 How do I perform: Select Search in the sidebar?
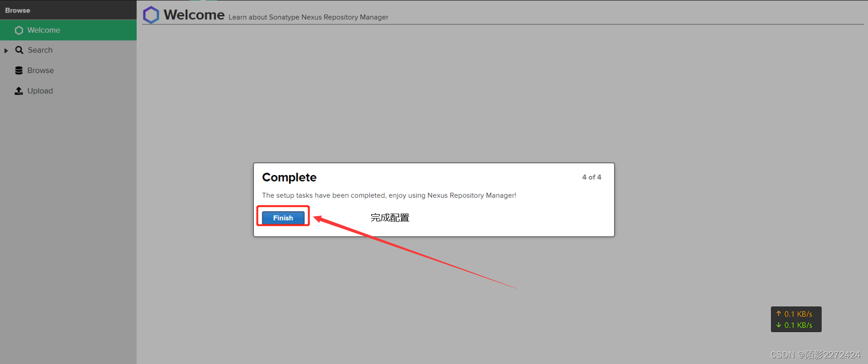68,50
